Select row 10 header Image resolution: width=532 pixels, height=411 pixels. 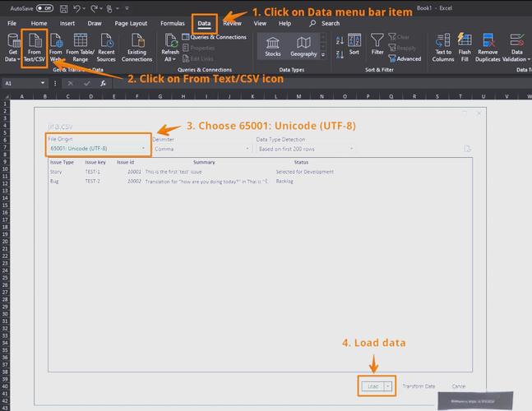[5, 169]
